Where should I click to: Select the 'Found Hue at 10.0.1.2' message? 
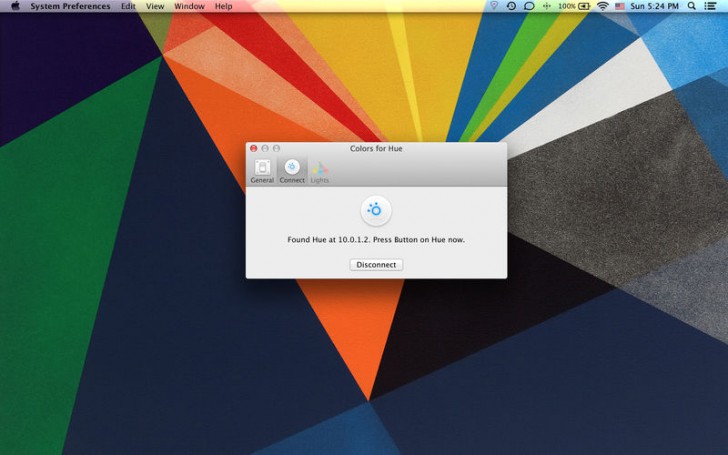click(376, 240)
